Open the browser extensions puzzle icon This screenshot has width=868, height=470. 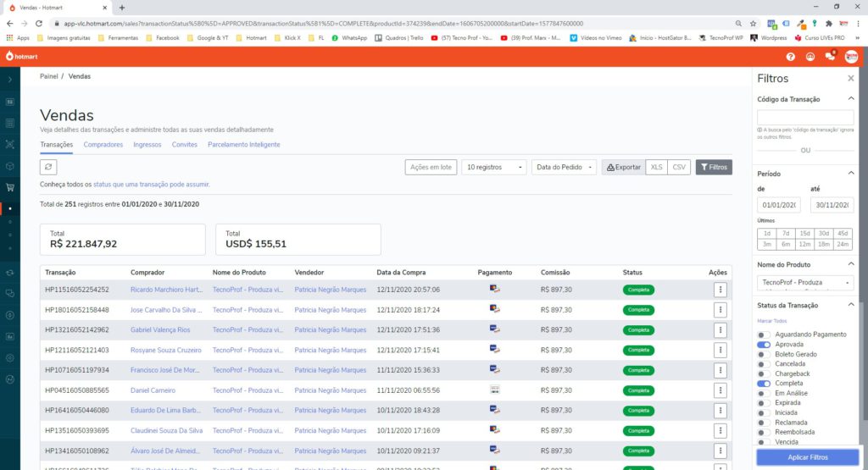click(x=829, y=23)
